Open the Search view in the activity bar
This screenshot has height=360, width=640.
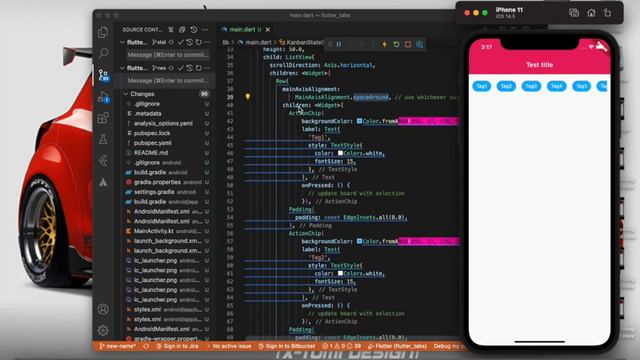pos(103,53)
